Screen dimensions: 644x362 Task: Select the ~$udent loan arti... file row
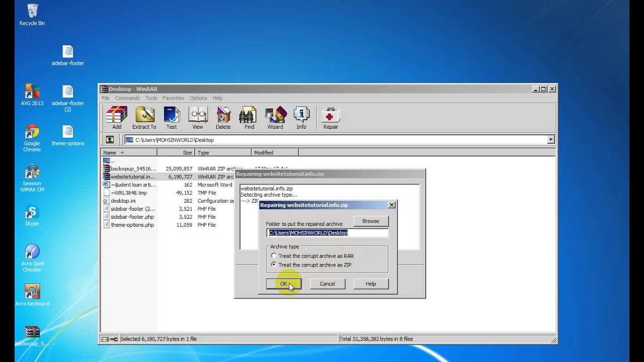click(x=169, y=185)
